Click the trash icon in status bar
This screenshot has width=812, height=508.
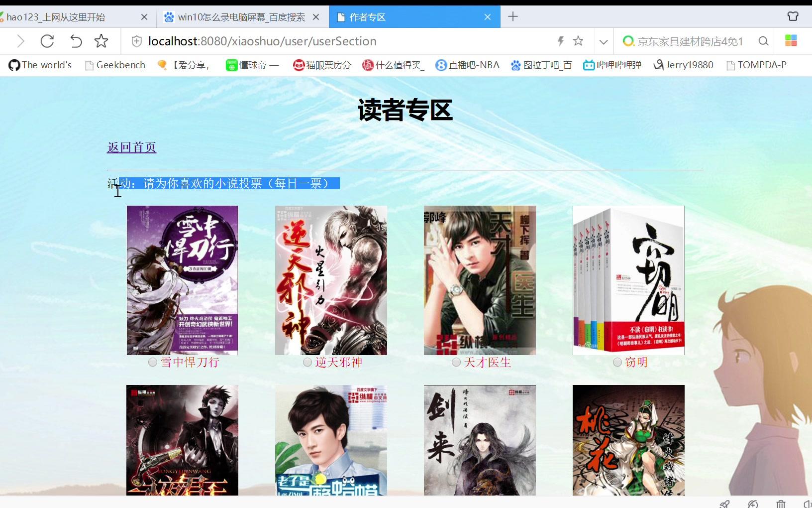click(x=781, y=504)
